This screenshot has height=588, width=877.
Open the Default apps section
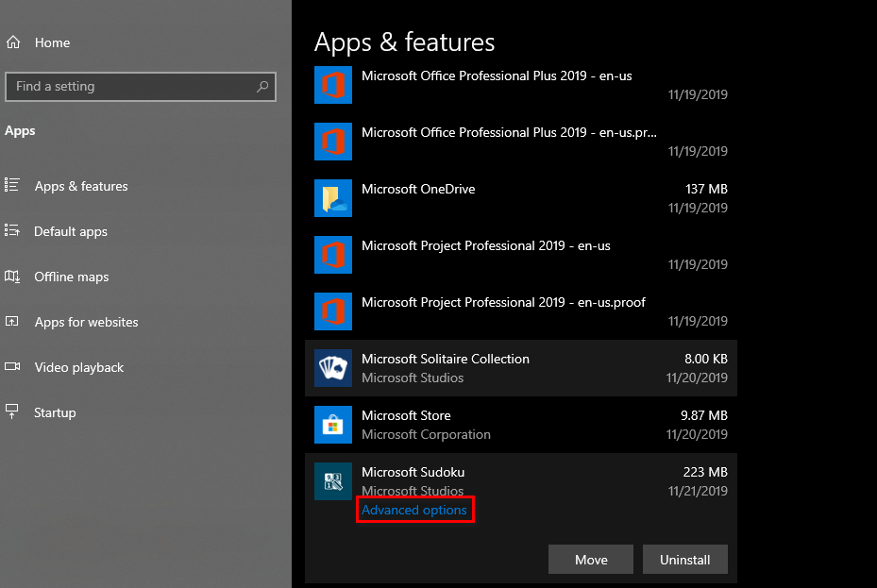pos(71,231)
